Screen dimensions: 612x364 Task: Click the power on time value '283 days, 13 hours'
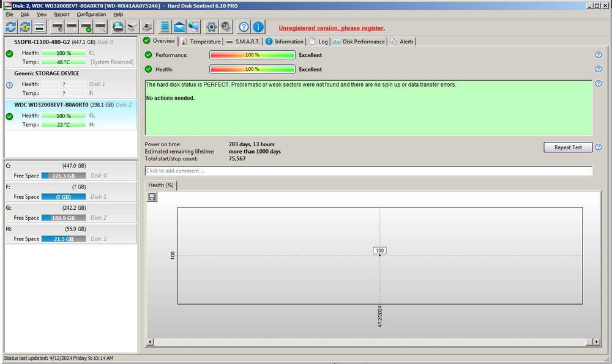pos(252,144)
